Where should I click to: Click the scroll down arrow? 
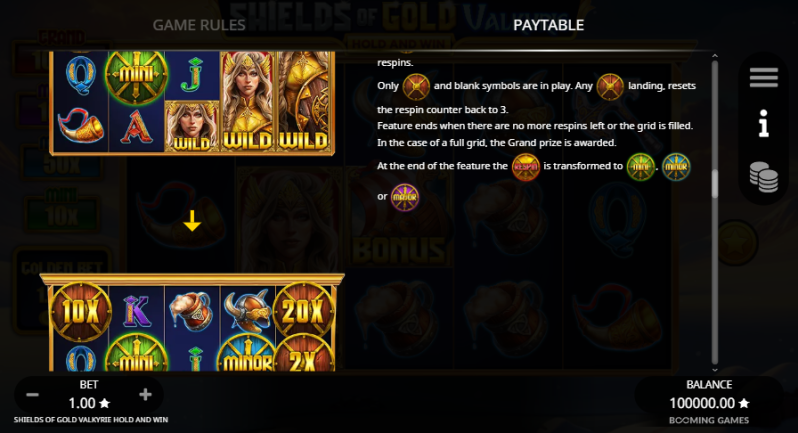click(x=715, y=370)
